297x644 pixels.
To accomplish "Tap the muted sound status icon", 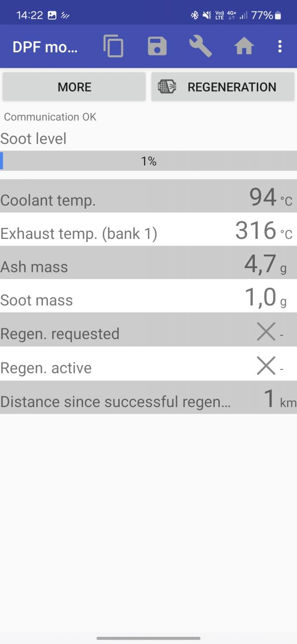I will [206, 15].
